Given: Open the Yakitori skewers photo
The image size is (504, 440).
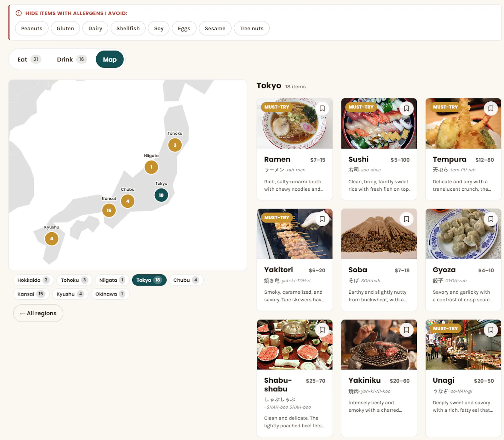Looking at the screenshot, I should coord(295,234).
